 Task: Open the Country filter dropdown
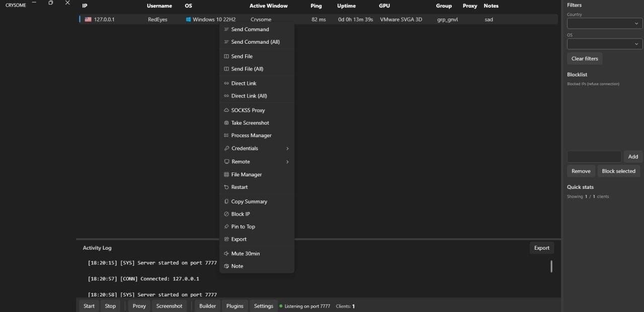pyautogui.click(x=605, y=24)
